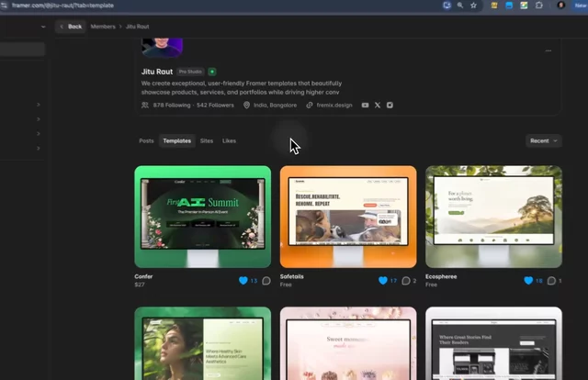This screenshot has width=588, height=380.
Task: Open the skincare aesthetics template thumbnail
Action: point(203,343)
